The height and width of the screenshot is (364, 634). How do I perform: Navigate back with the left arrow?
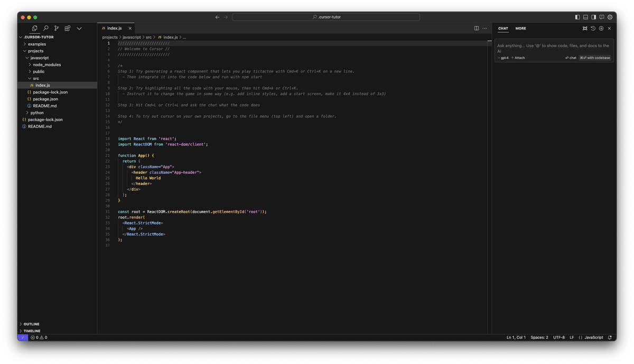pos(217,17)
